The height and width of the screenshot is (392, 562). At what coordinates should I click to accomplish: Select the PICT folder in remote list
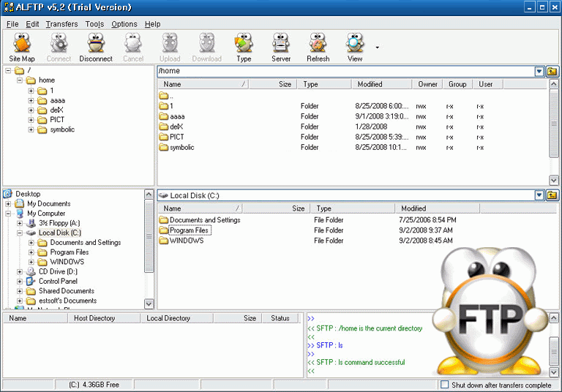click(x=176, y=137)
